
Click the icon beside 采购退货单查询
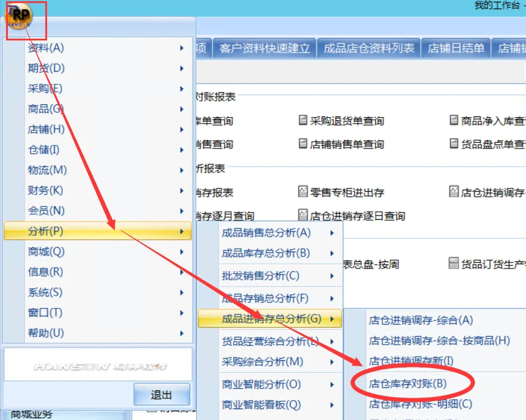coord(303,121)
